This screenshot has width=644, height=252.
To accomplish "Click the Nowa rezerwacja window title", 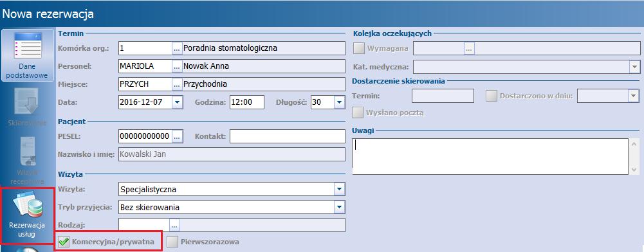I will coord(48,14).
